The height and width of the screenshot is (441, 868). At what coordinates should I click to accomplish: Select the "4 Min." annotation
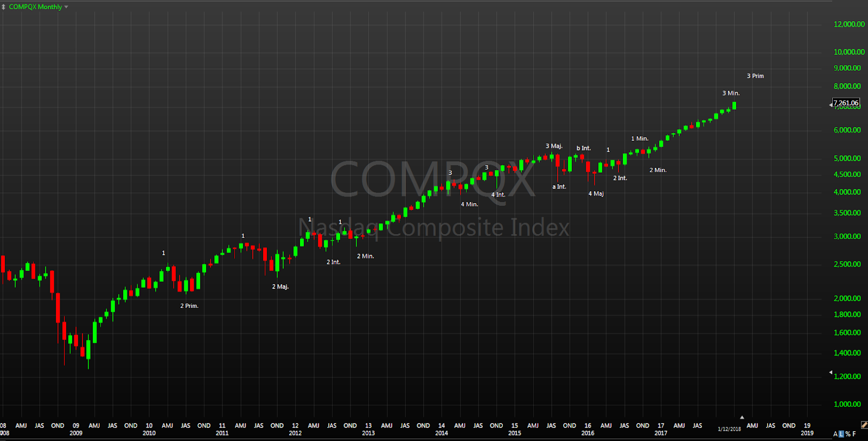pos(469,205)
